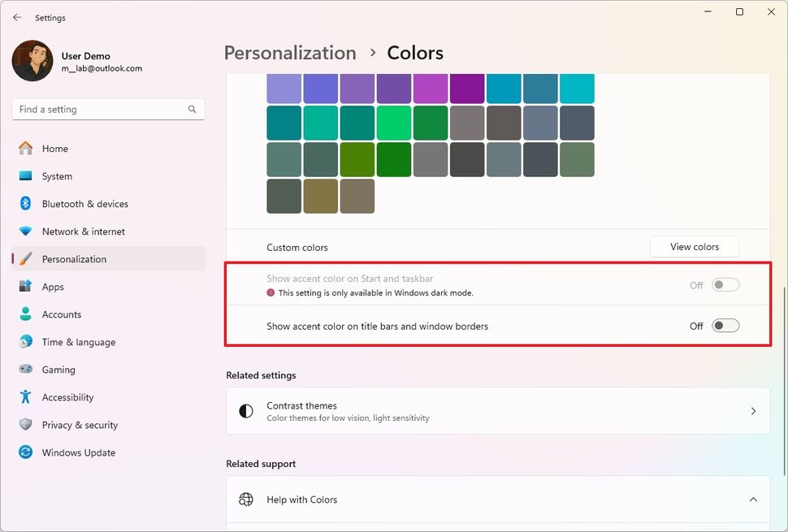Click the Accessibility figure icon

(26, 397)
